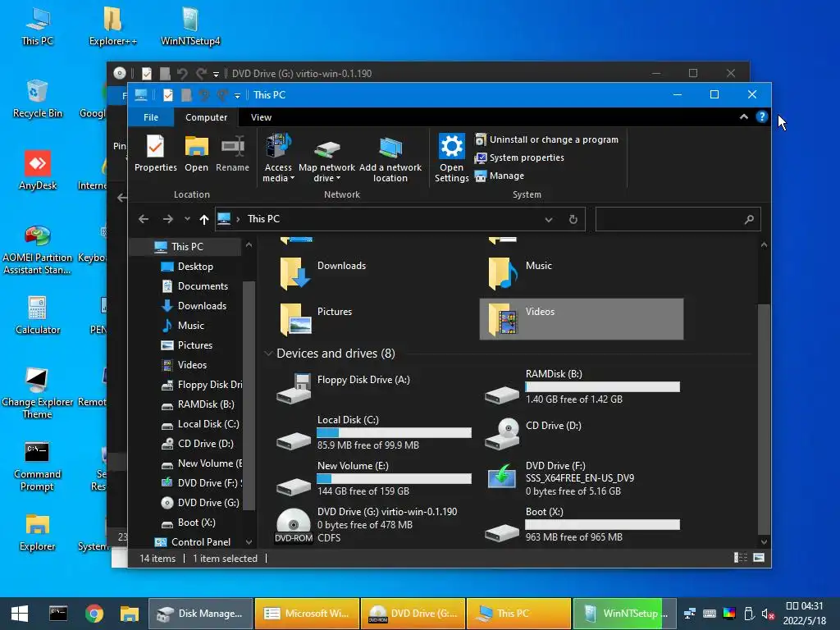Open Chrome from the taskbar
Image resolution: width=840 pixels, height=630 pixels.
coord(94,614)
